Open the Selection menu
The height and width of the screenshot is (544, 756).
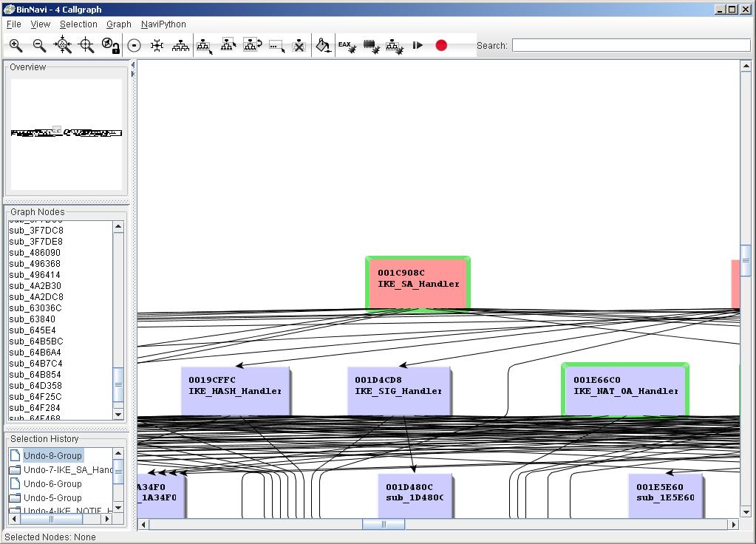tap(78, 24)
